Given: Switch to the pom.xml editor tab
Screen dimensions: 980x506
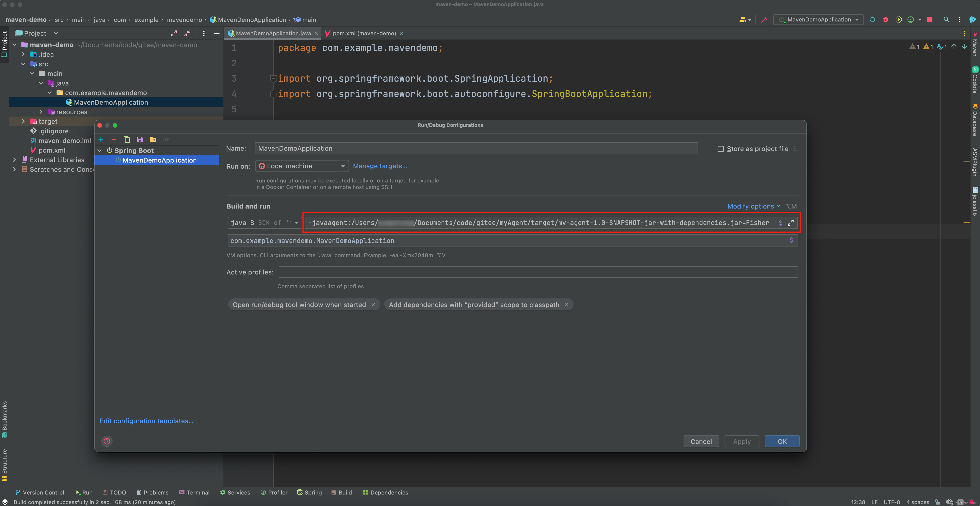Looking at the screenshot, I should (x=364, y=33).
